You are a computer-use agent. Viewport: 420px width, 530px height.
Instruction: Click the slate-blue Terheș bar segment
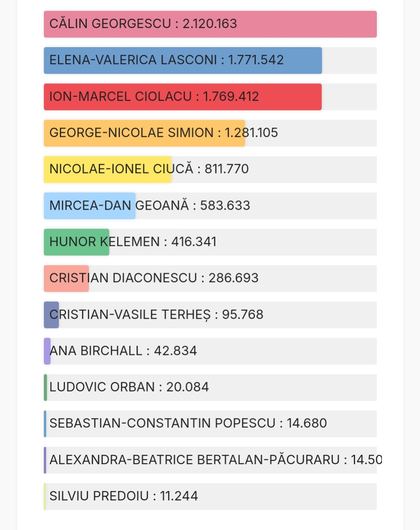click(51, 315)
